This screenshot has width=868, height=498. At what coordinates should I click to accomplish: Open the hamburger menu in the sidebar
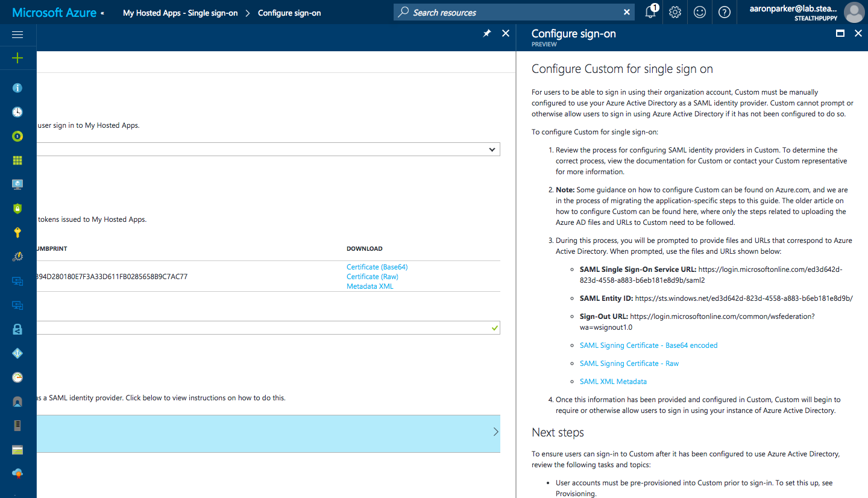click(17, 35)
